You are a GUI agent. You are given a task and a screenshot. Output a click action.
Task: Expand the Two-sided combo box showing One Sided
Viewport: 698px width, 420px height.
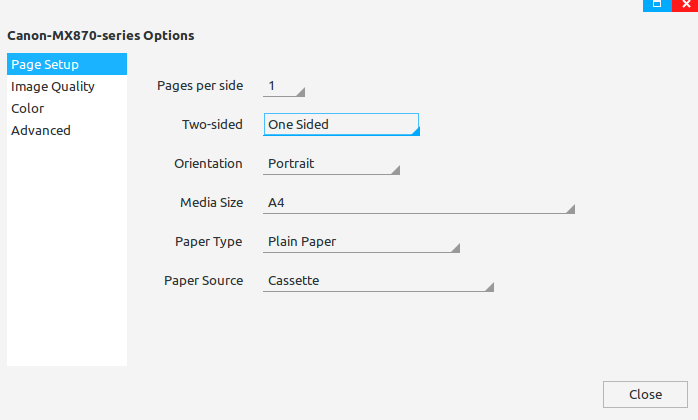point(340,125)
